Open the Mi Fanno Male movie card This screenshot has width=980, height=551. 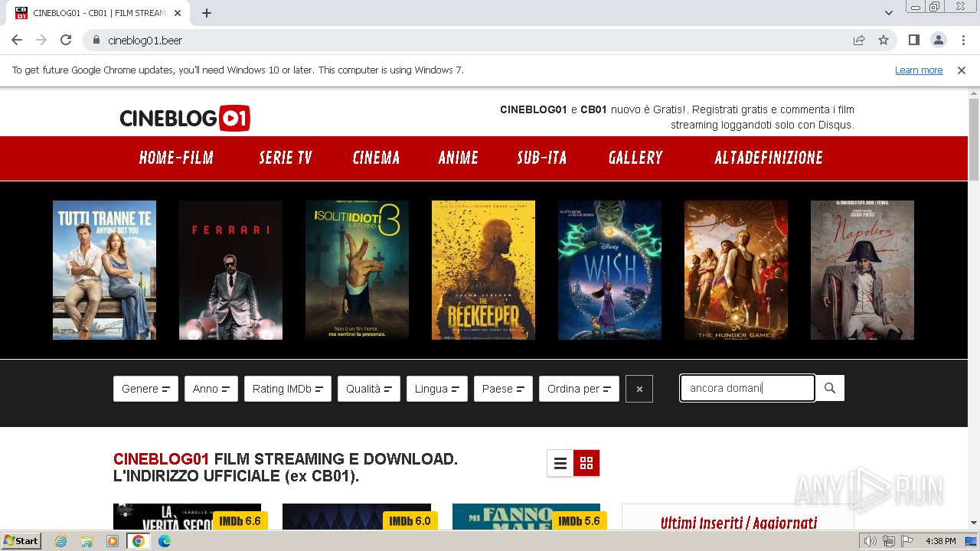(527, 517)
